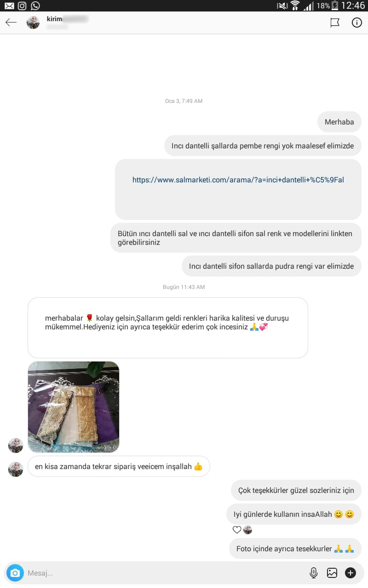This screenshot has width=368, height=588.
Task: Open conversation info icon
Action: 357,23
